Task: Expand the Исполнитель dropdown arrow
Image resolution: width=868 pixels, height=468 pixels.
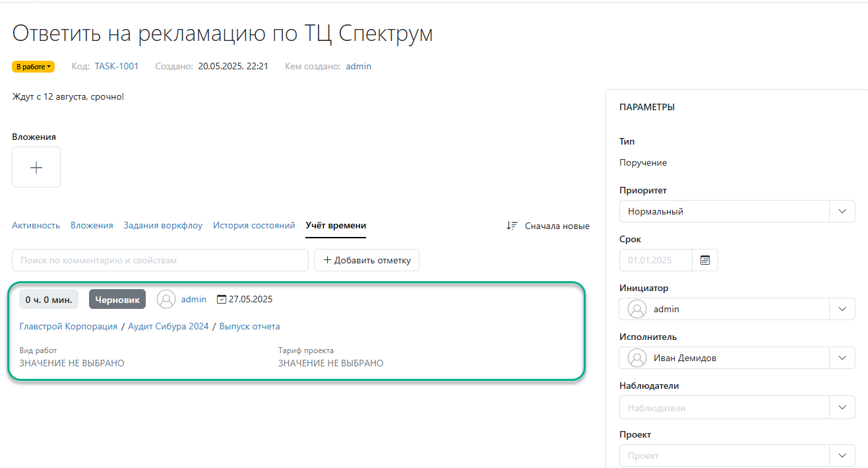Action: (x=842, y=358)
